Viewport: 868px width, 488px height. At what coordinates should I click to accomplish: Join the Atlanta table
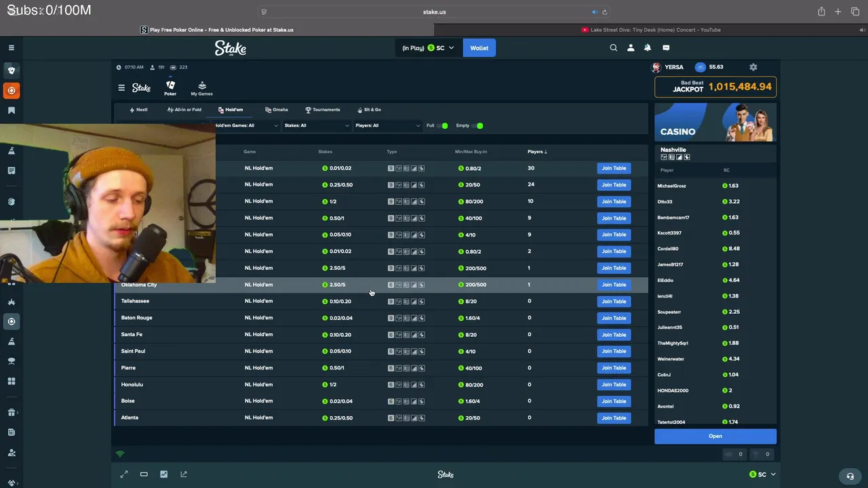(614, 418)
